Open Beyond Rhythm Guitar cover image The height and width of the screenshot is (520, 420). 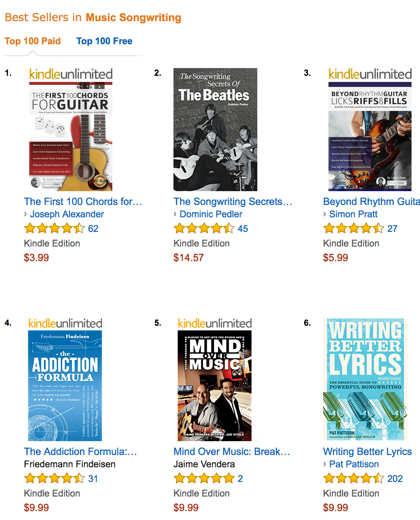coord(370,137)
